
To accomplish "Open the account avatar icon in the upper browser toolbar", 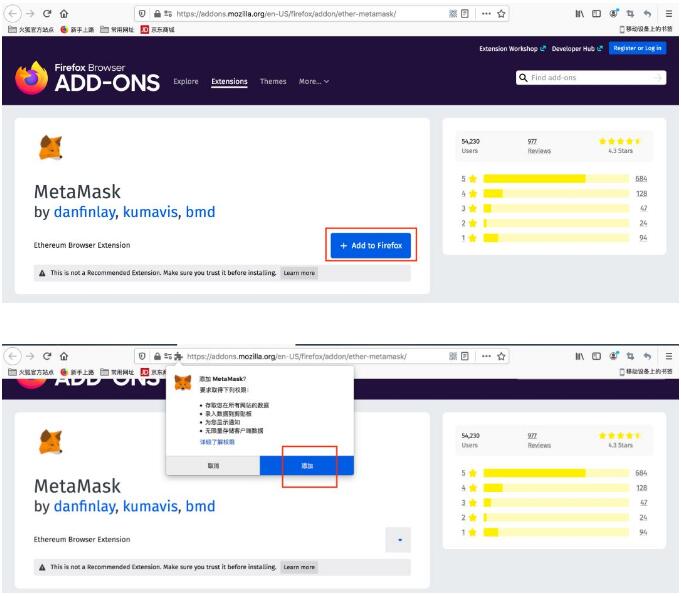I will (x=614, y=13).
